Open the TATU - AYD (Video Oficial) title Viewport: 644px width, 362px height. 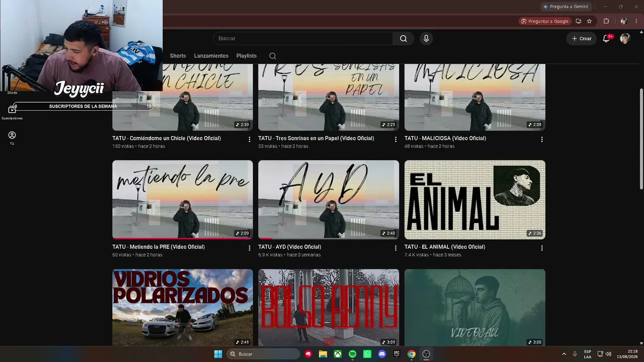click(289, 247)
